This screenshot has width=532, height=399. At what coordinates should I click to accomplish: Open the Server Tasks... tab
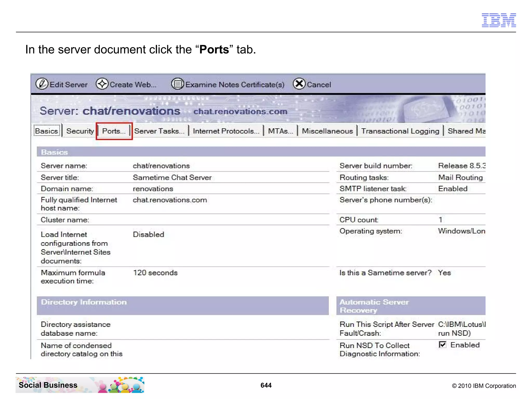(159, 131)
